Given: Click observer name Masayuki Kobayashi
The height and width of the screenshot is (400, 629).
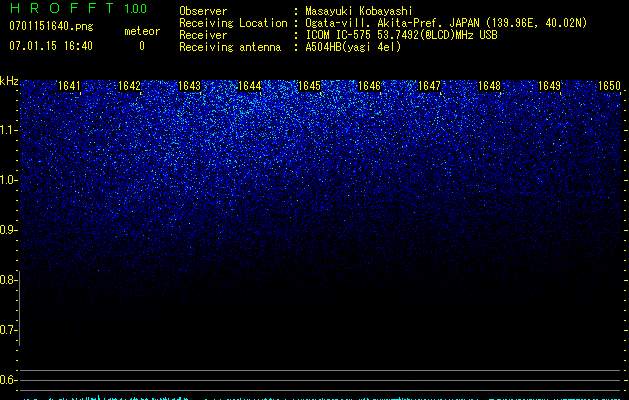Looking at the screenshot, I should coord(359,11).
